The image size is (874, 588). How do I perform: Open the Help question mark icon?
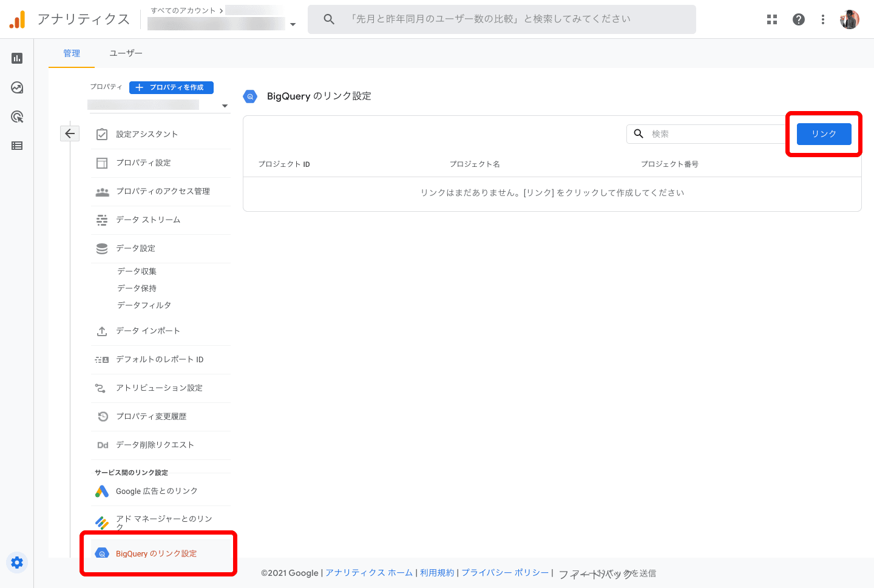point(799,19)
